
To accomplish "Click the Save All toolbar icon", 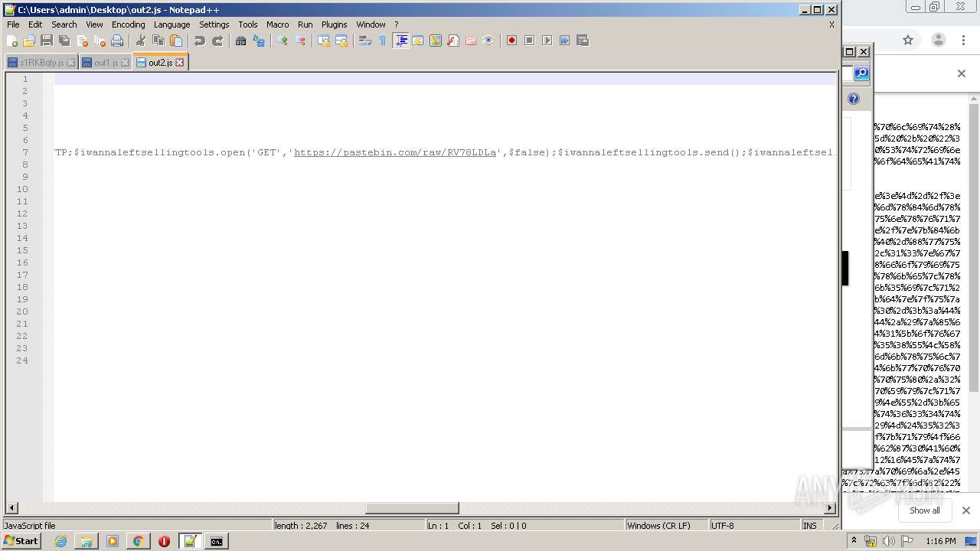I will click(x=64, y=41).
